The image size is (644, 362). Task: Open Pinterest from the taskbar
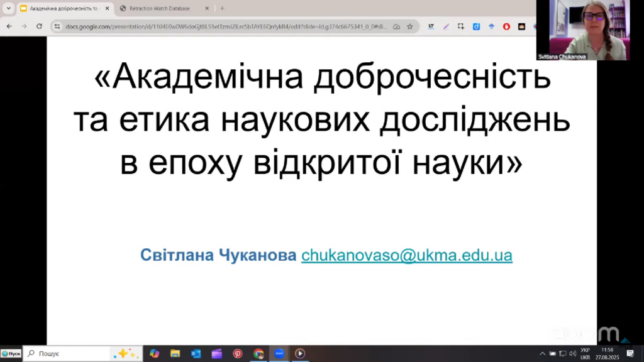point(238,353)
